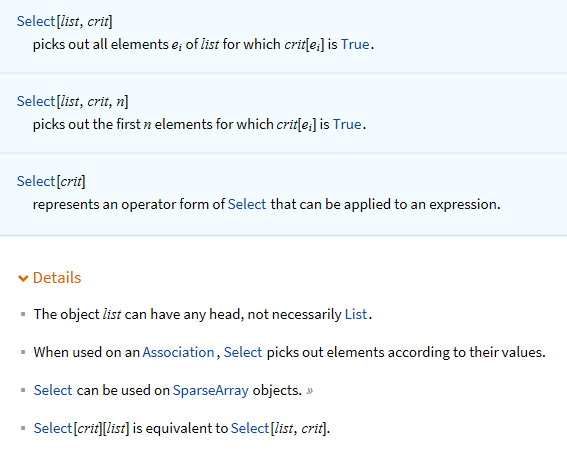Open the True link in the first usage description
This screenshot has height=453, width=567.
click(355, 44)
